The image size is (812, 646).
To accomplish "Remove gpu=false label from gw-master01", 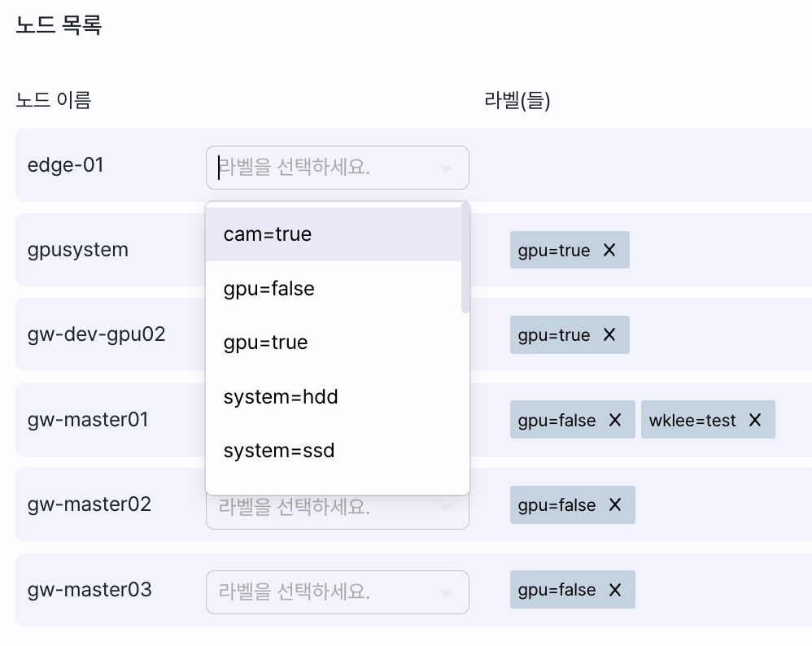I will [615, 420].
